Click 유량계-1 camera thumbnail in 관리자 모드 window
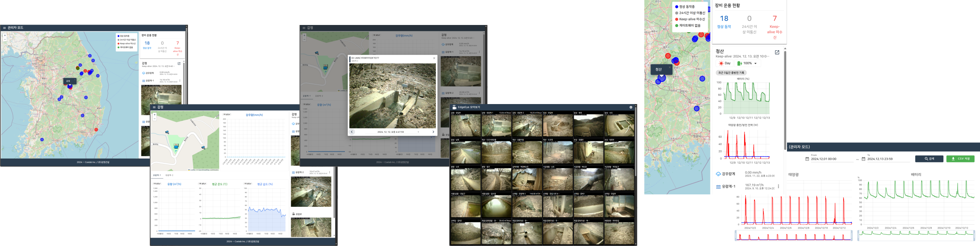Viewport: 980px width, 246px height. click(161, 100)
